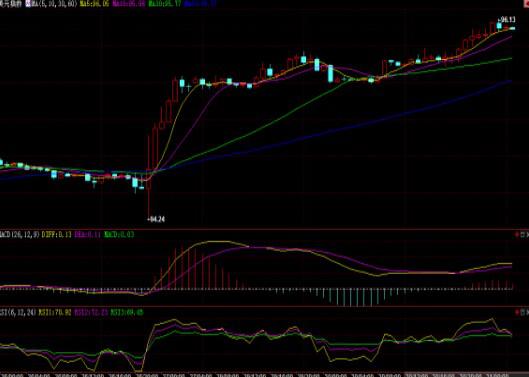529x377 pixels.
Task: Click the latest cyan candle under the 96.13 marker
Action: 512,28
